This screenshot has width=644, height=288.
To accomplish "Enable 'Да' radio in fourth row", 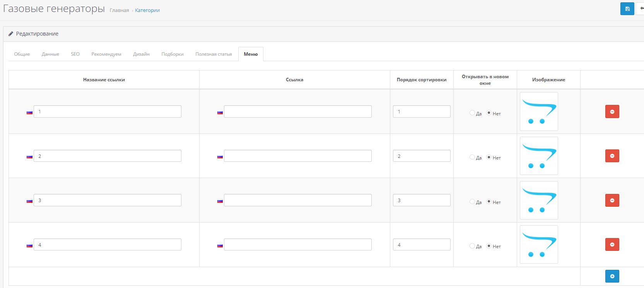I will 472,246.
